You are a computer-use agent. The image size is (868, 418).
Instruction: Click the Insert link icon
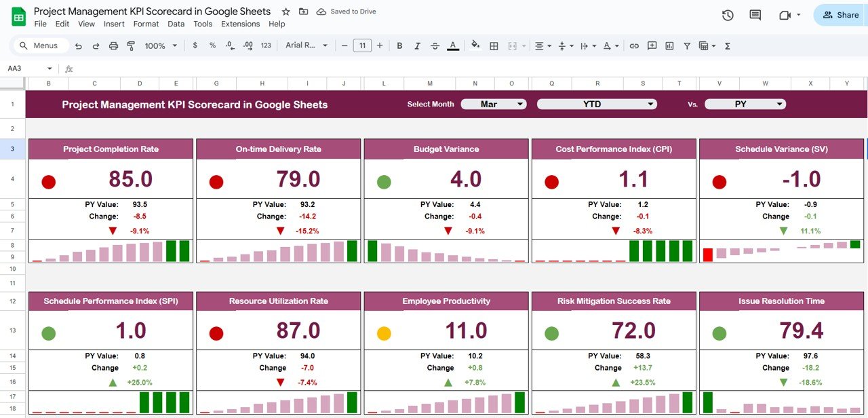coord(634,45)
